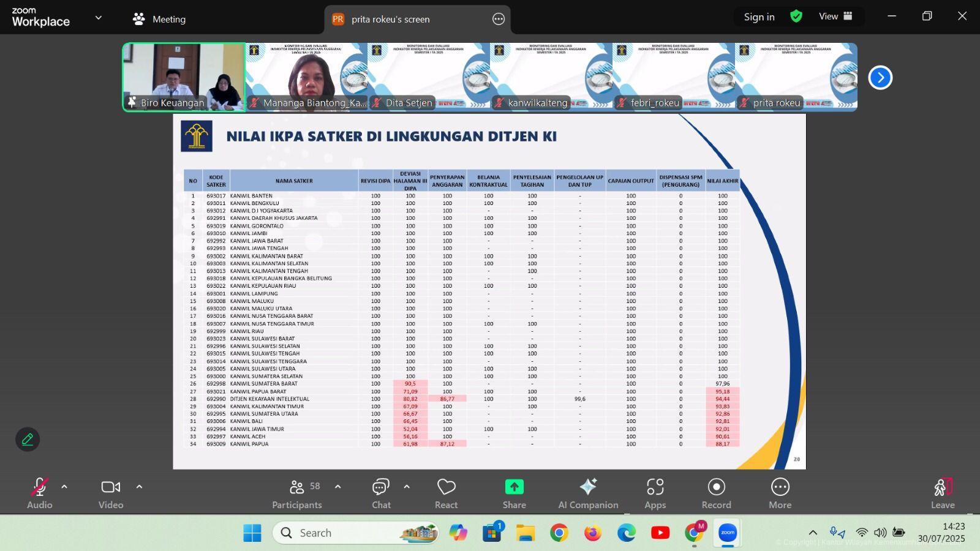Open the Chat panel
The width and height of the screenshot is (980, 551).
[x=381, y=492]
